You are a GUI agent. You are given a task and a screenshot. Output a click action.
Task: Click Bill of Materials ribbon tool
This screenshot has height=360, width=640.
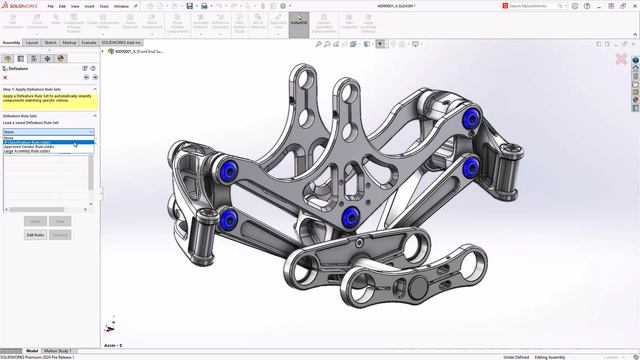click(x=258, y=22)
